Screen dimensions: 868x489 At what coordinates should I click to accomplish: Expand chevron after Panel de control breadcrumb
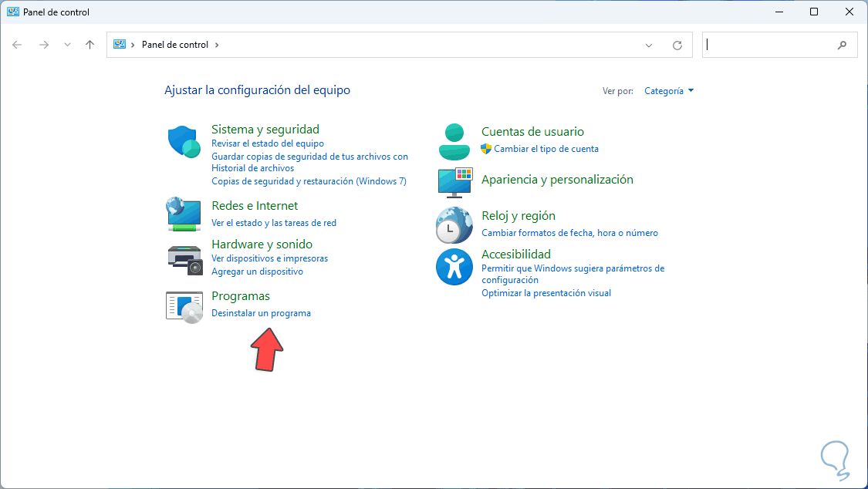tap(217, 45)
